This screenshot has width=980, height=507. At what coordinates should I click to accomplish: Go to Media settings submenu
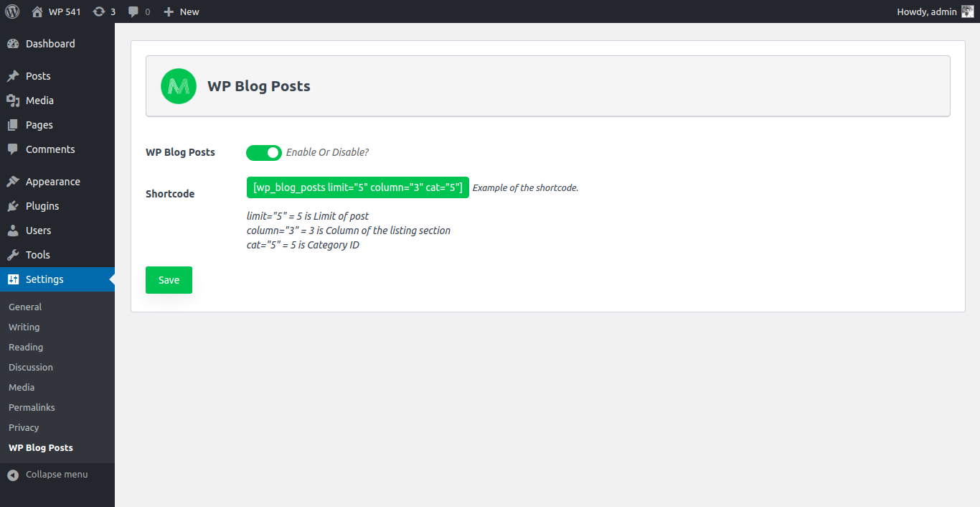[22, 387]
